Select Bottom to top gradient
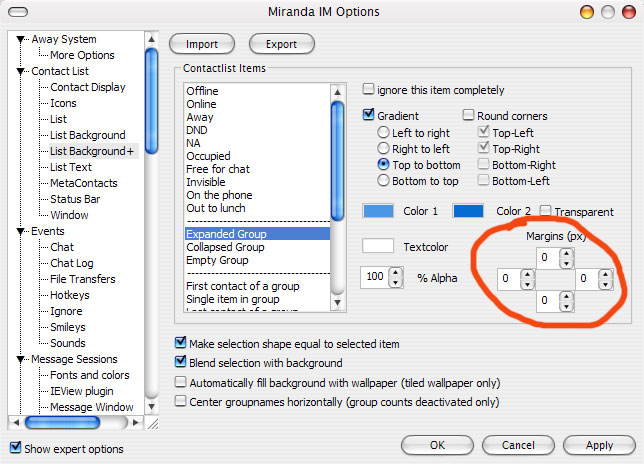The image size is (644, 464). 383,180
